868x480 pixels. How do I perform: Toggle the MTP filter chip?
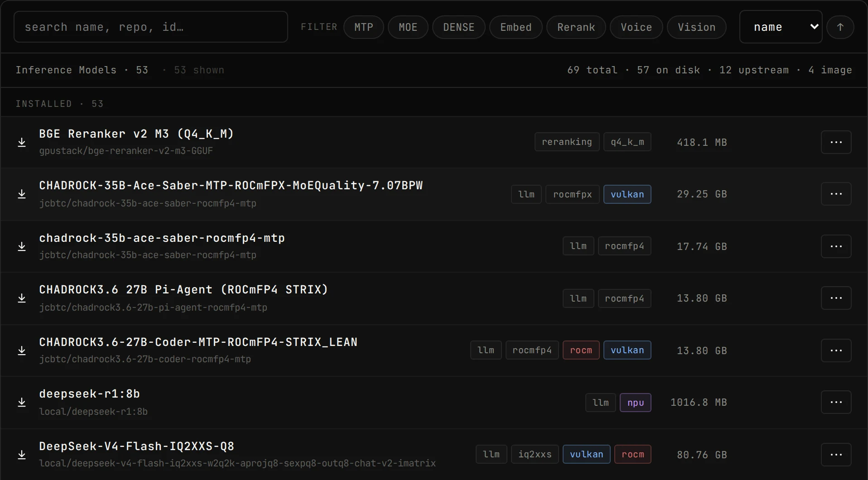click(x=364, y=27)
